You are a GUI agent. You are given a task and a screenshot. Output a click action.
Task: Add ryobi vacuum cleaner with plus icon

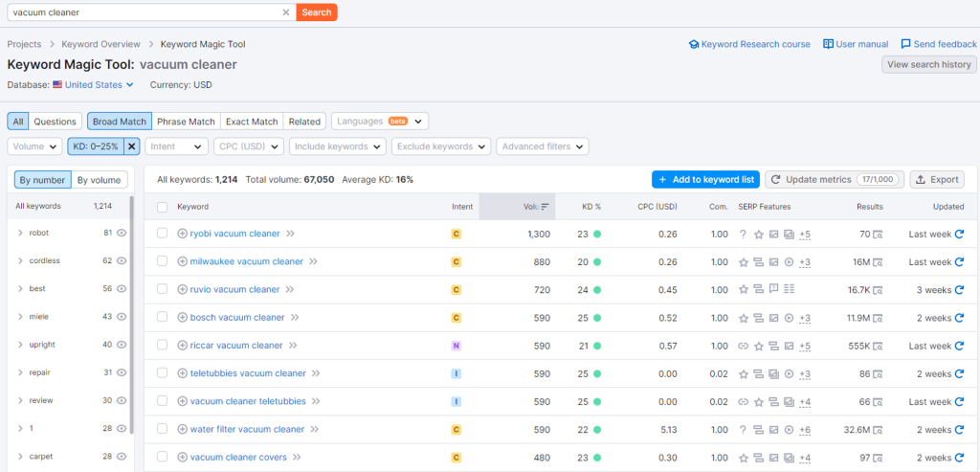tap(183, 234)
